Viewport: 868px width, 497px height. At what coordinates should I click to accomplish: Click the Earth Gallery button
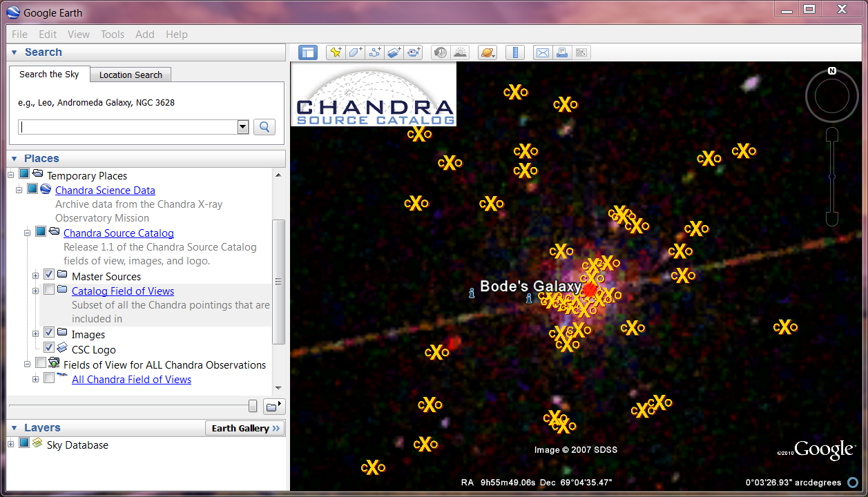(245, 428)
